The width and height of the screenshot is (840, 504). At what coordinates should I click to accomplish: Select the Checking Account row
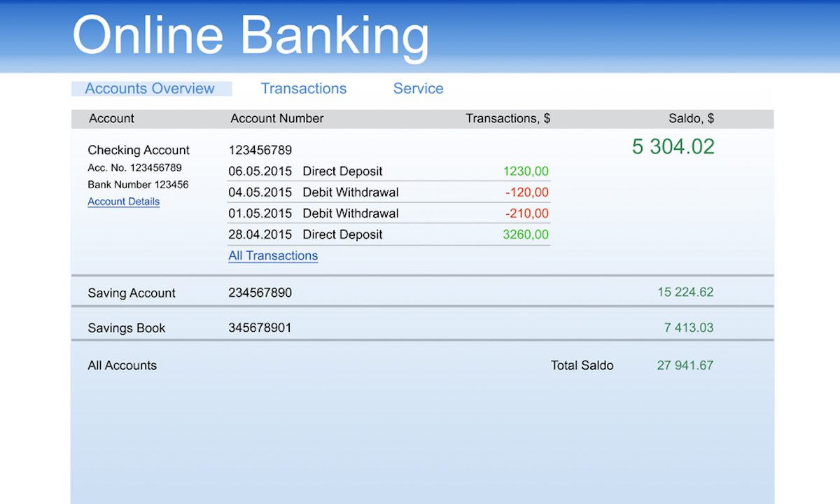138,150
